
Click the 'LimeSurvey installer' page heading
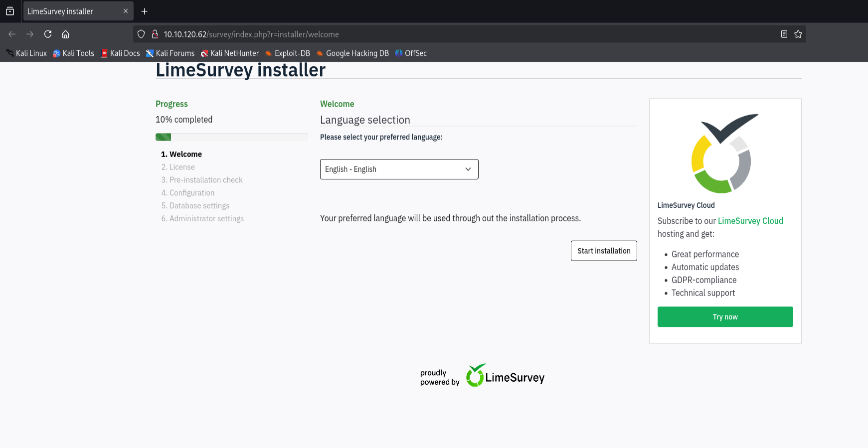pyautogui.click(x=240, y=70)
